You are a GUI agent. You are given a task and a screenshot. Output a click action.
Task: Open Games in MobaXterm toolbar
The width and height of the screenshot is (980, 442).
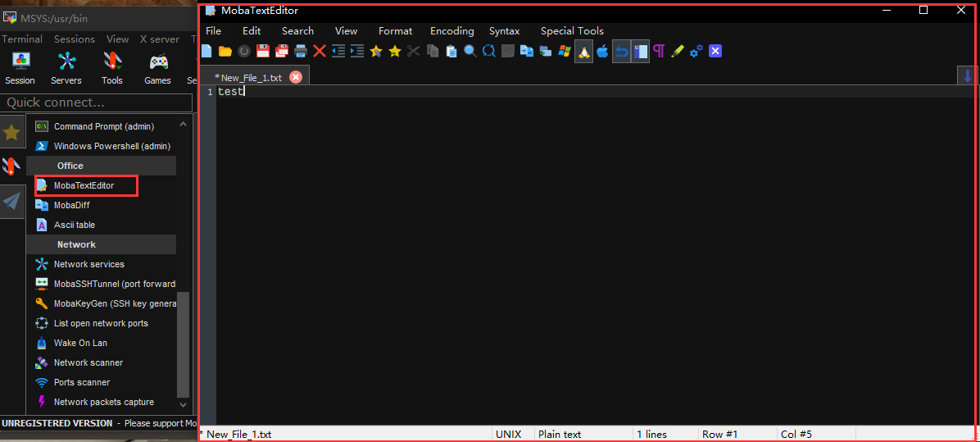(157, 69)
